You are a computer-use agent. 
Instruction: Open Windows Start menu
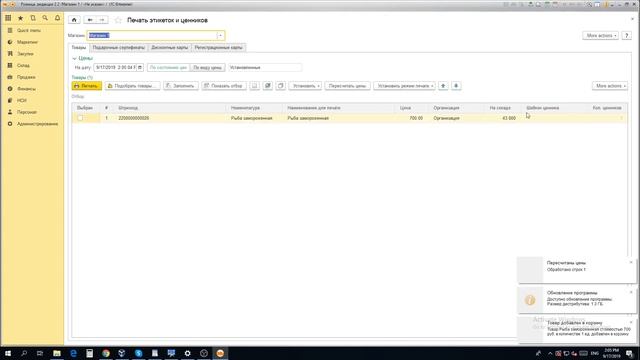point(8,353)
